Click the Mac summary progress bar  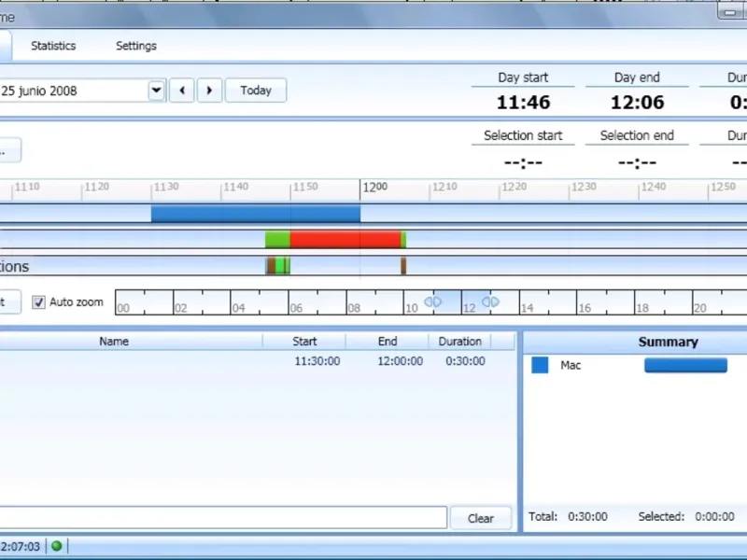coord(685,365)
